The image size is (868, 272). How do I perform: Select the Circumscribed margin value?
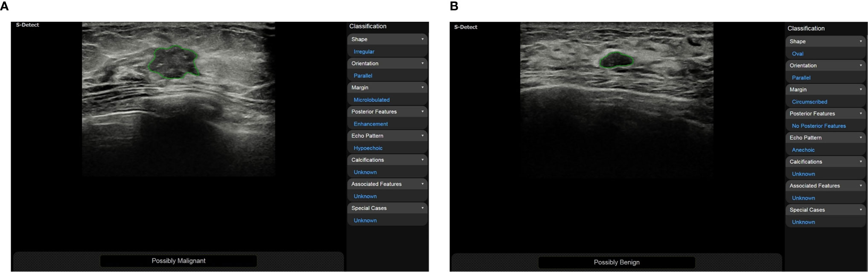click(810, 102)
